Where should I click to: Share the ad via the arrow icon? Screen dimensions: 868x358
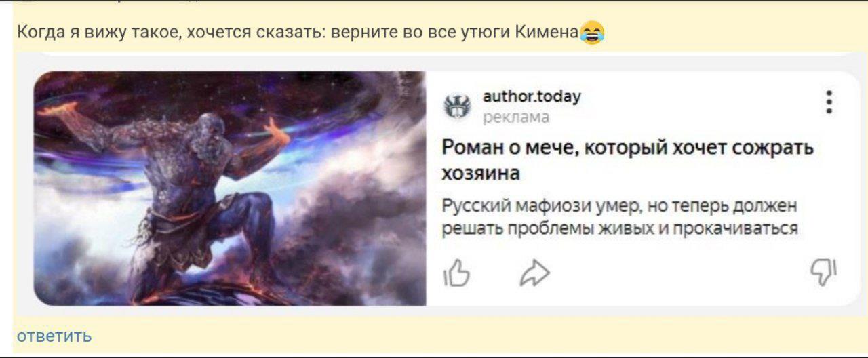[534, 274]
